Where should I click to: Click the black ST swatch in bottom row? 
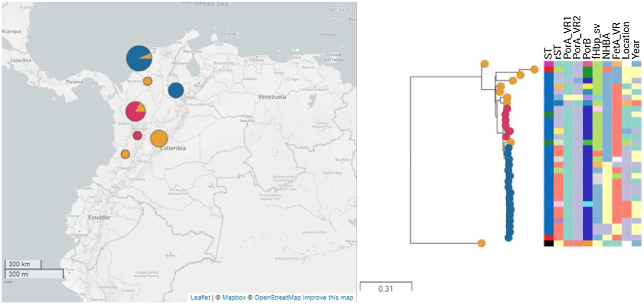549,243
